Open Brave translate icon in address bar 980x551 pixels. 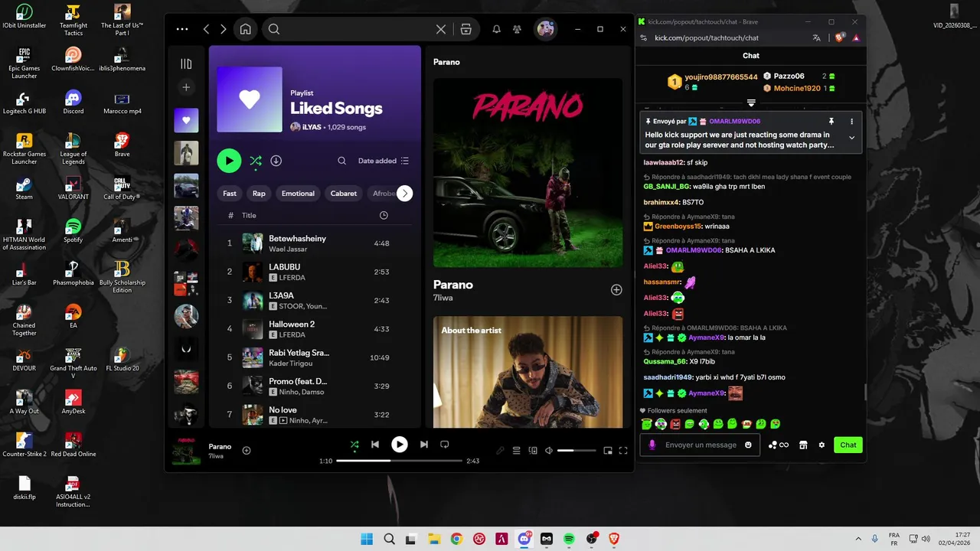tap(817, 37)
